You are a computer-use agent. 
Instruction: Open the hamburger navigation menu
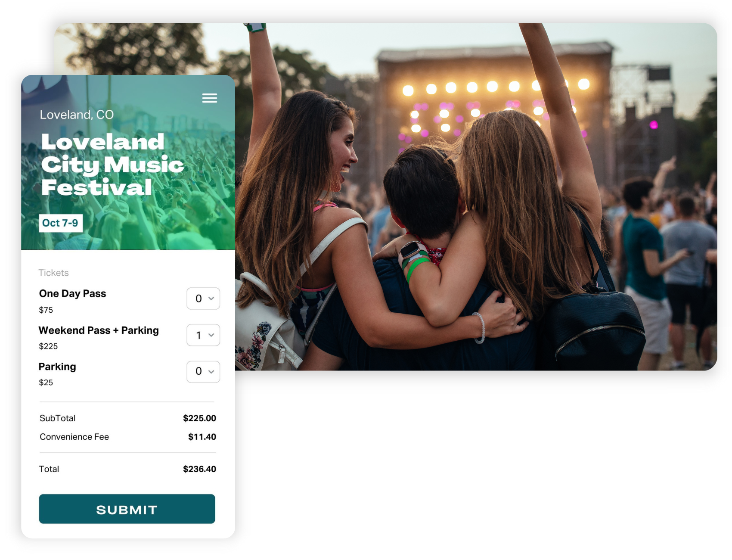point(210,98)
